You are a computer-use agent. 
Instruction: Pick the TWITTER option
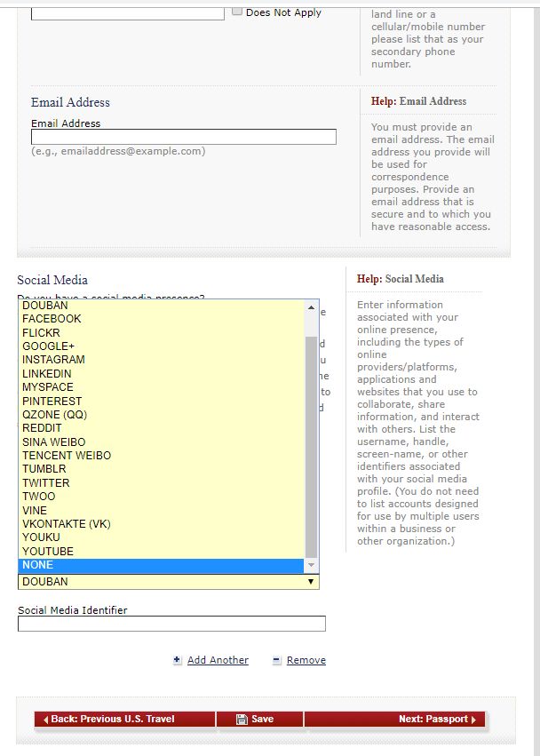[161, 483]
